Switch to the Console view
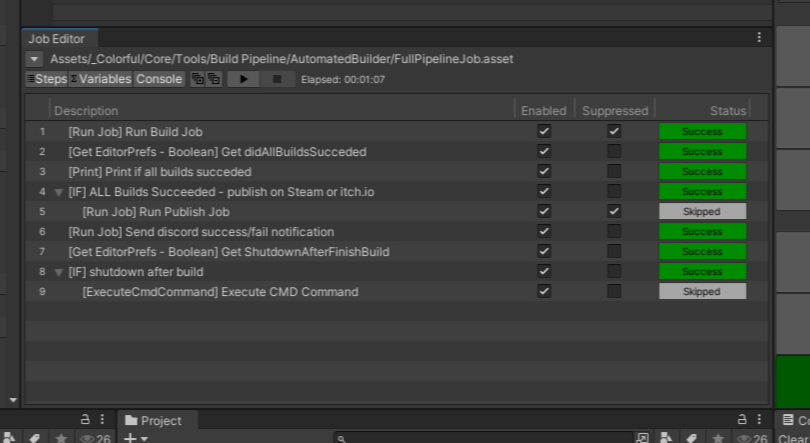Image resolution: width=810 pixels, height=443 pixels. pyautogui.click(x=159, y=79)
